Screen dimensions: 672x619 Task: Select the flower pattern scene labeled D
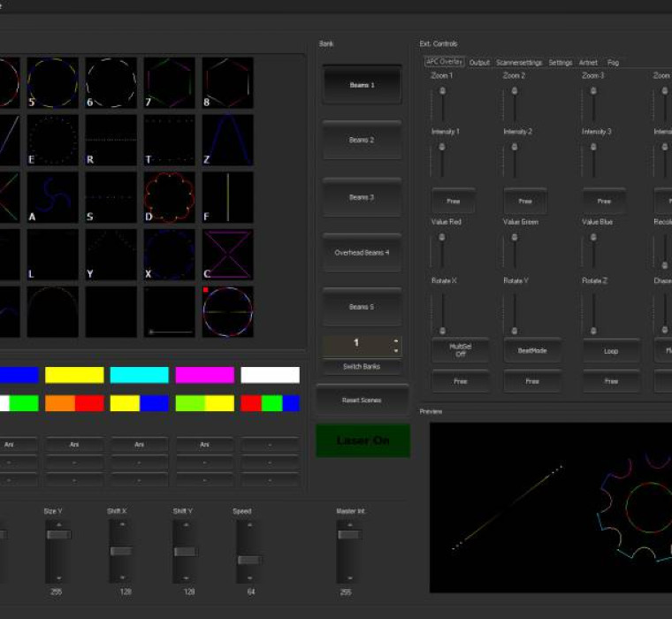(169, 197)
